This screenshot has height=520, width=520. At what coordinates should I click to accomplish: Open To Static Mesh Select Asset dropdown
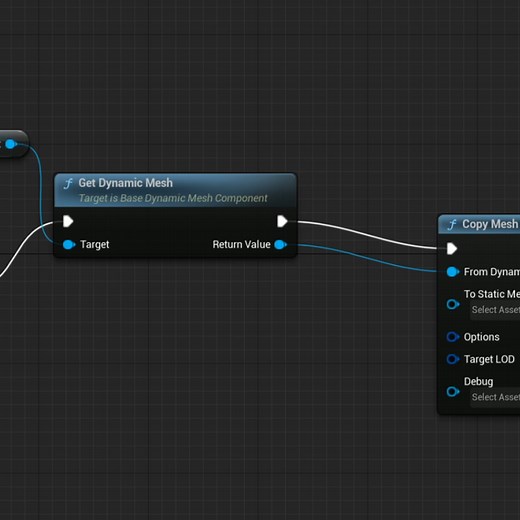(495, 310)
